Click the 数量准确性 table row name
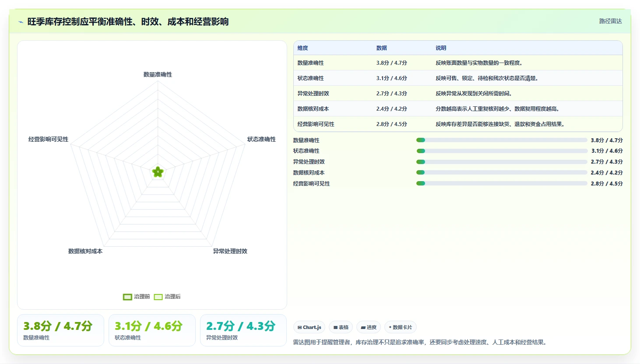The image size is (640, 364). tap(310, 63)
